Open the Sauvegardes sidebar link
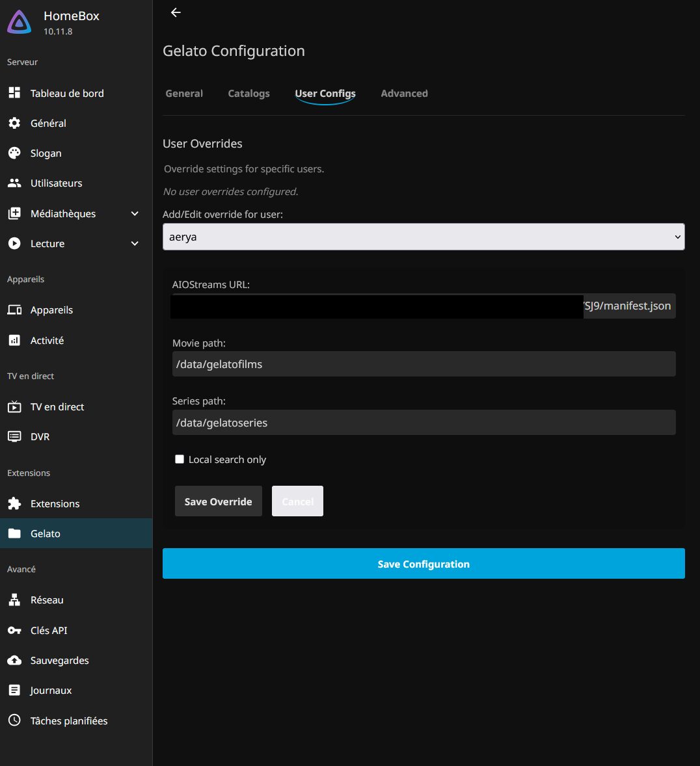 [x=76, y=660]
